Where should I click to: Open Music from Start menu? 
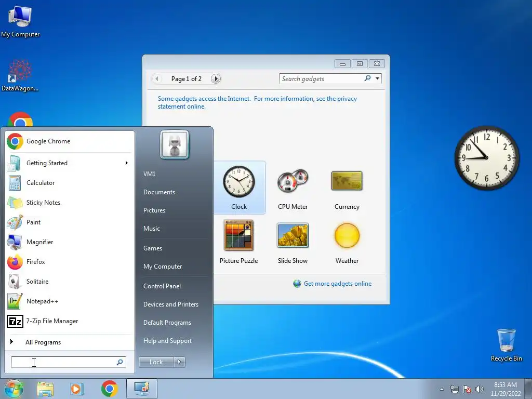click(x=151, y=229)
